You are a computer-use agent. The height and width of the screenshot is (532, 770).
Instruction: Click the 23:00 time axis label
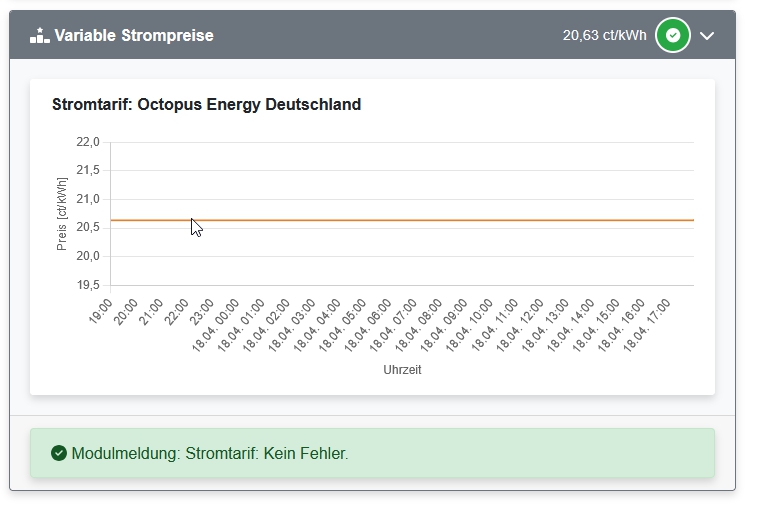pos(203,311)
